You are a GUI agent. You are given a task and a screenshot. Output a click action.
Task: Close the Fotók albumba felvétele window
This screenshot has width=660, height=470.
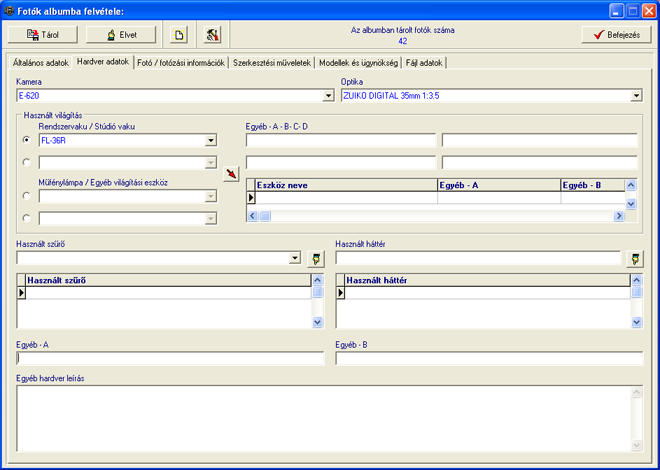pos(649,11)
